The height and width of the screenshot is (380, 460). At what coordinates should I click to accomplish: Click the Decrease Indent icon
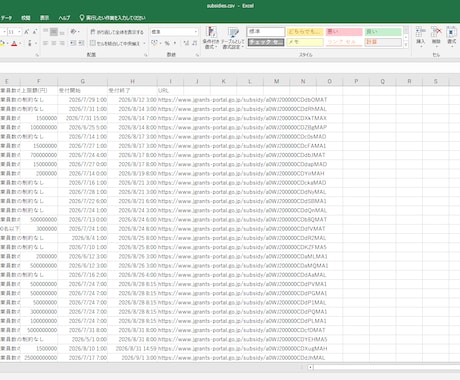[x=73, y=43]
